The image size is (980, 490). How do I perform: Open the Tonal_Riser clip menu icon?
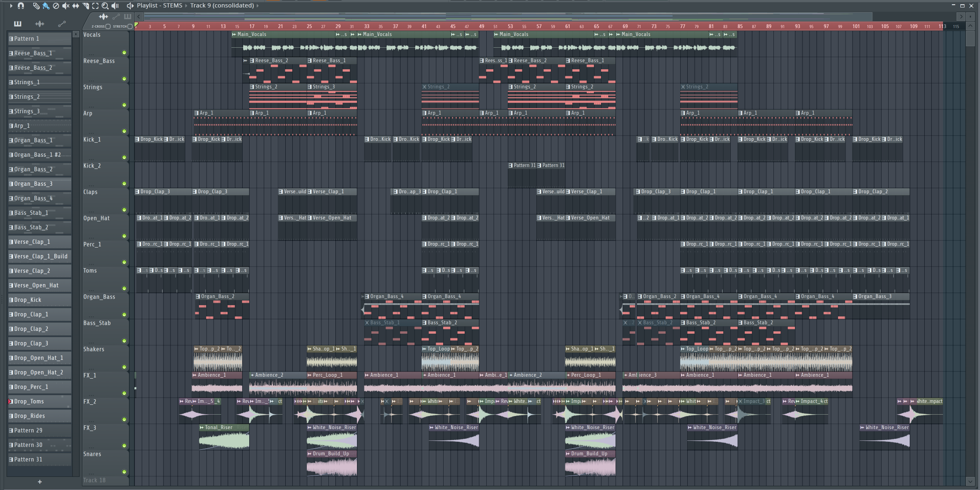point(202,427)
